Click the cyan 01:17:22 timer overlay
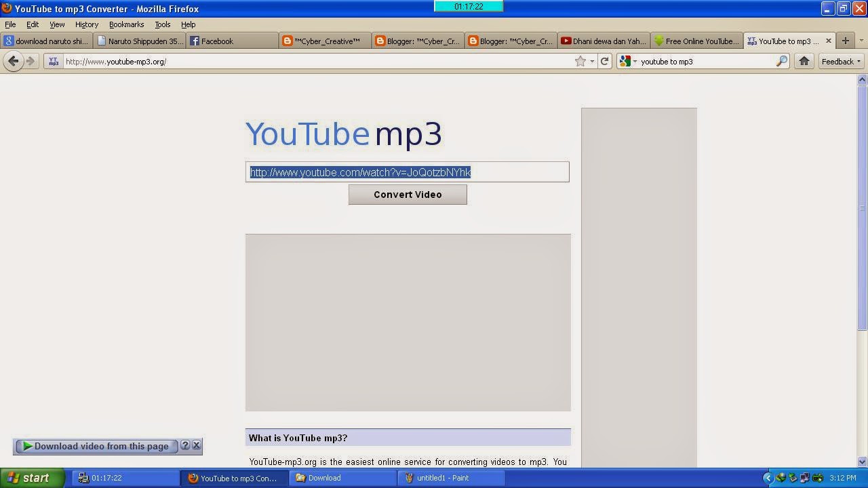This screenshot has width=868, height=488. [469, 6]
